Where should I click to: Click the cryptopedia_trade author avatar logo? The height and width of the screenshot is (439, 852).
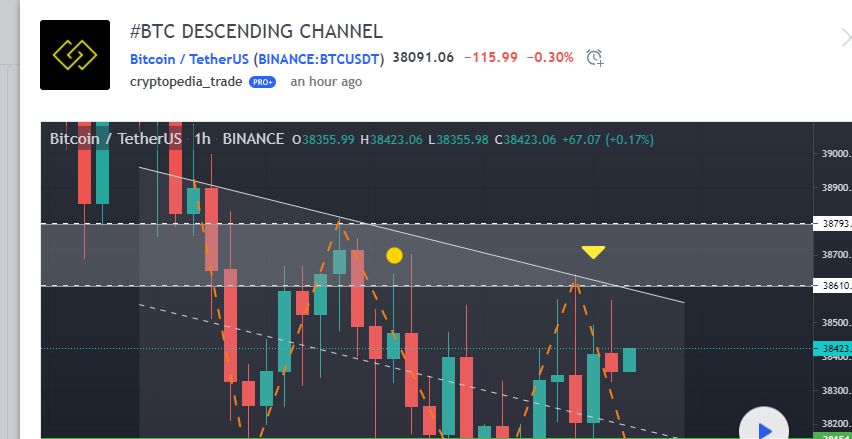click(x=75, y=55)
